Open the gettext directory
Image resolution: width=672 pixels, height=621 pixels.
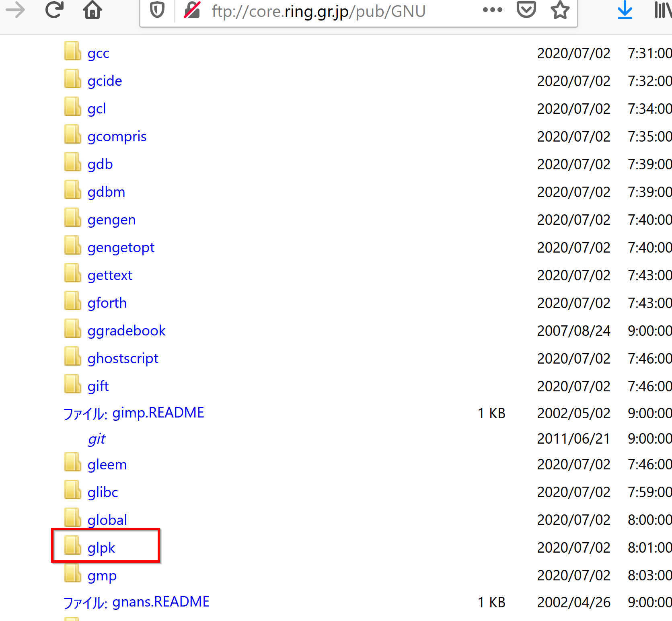(110, 275)
